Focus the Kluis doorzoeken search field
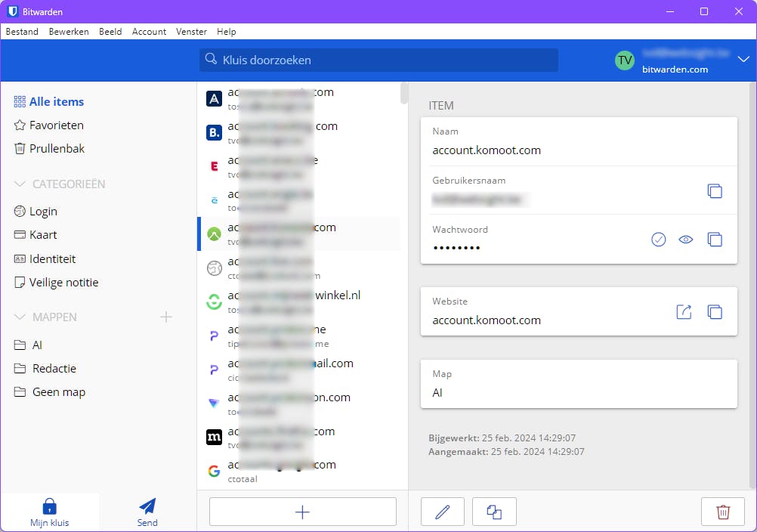This screenshot has width=757, height=532. (379, 60)
